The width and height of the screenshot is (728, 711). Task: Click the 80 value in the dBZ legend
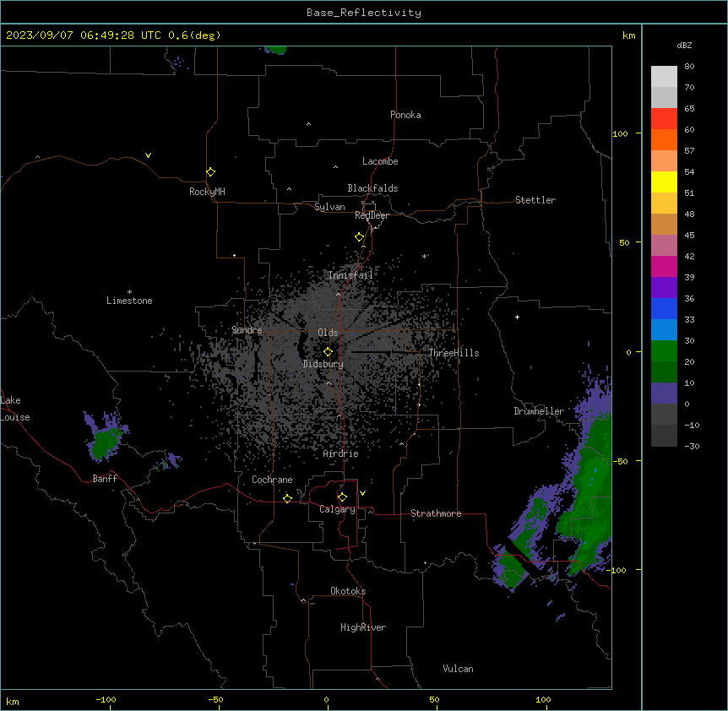tap(689, 67)
